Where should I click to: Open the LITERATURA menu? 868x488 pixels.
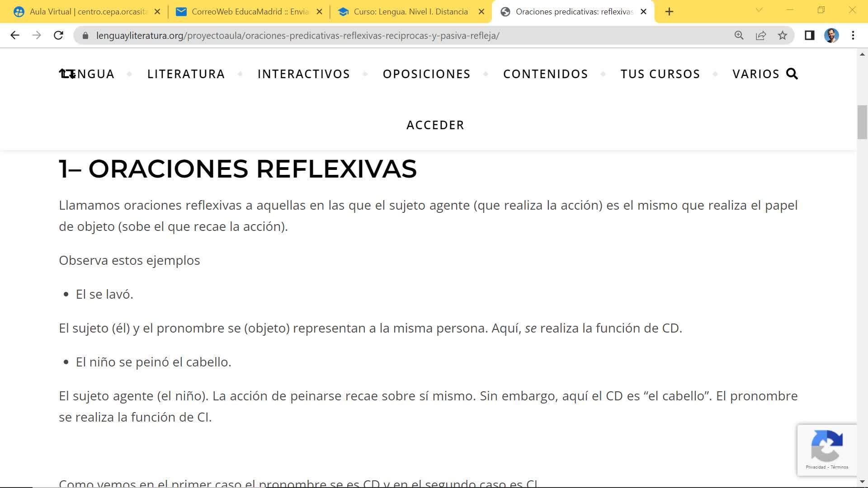[186, 74]
